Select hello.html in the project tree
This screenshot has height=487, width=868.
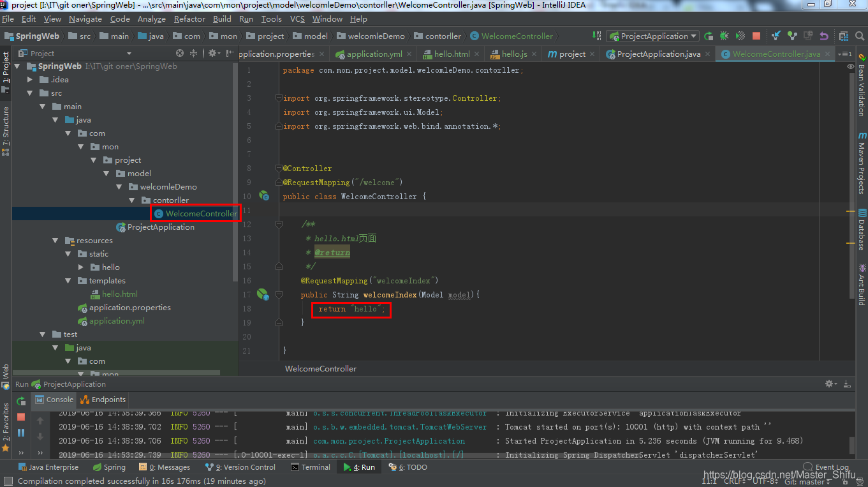[114, 294]
